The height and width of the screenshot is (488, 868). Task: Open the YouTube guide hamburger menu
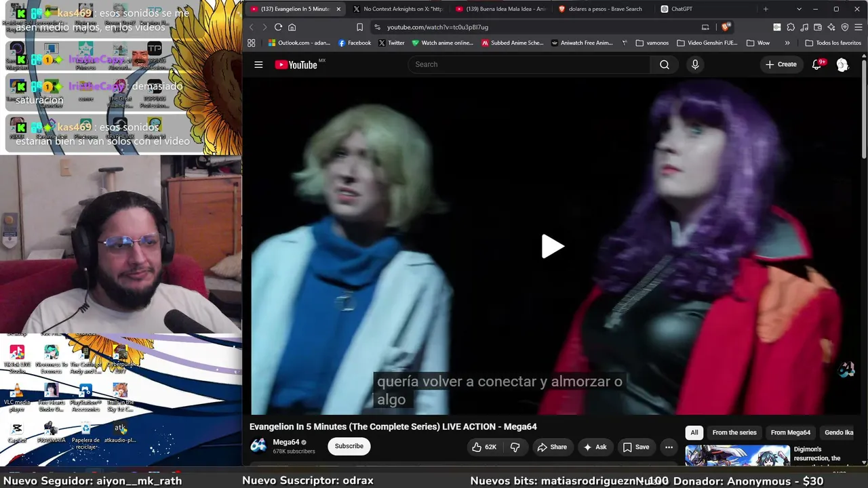(x=258, y=64)
